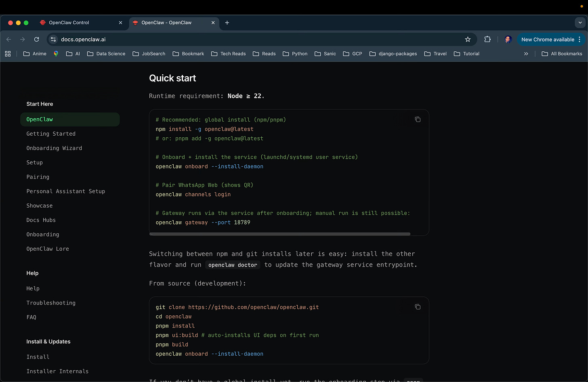Viewport: 588px width, 382px height.
Task: Open the AI bookmarks folder
Action: [73, 54]
